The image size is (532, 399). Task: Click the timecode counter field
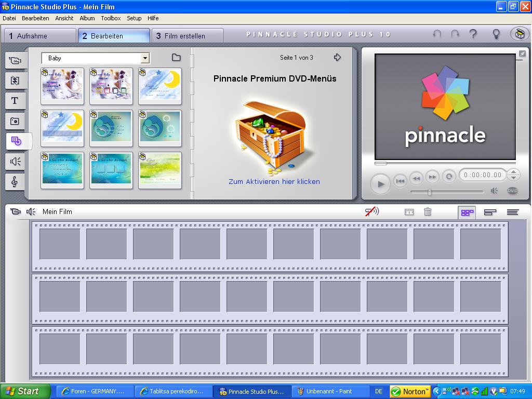(483, 175)
